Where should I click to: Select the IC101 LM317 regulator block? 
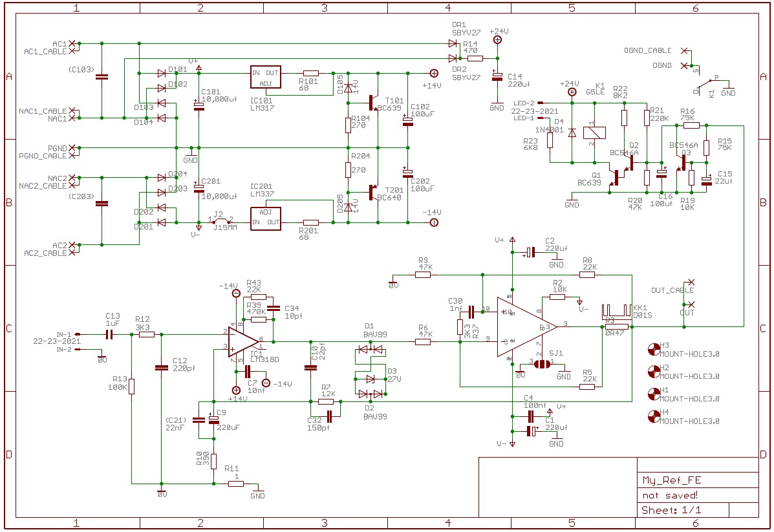pyautogui.click(x=266, y=78)
